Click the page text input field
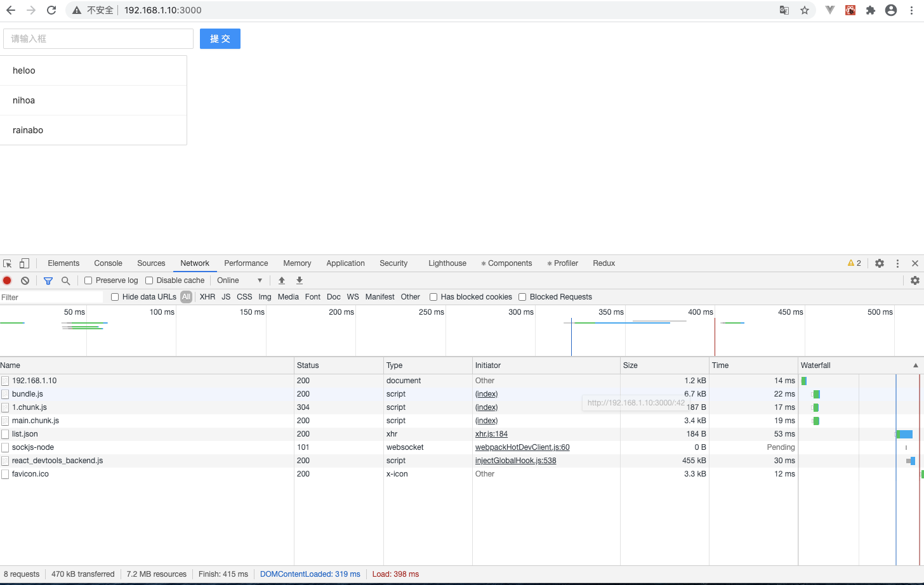Image resolution: width=924 pixels, height=585 pixels. [98, 39]
